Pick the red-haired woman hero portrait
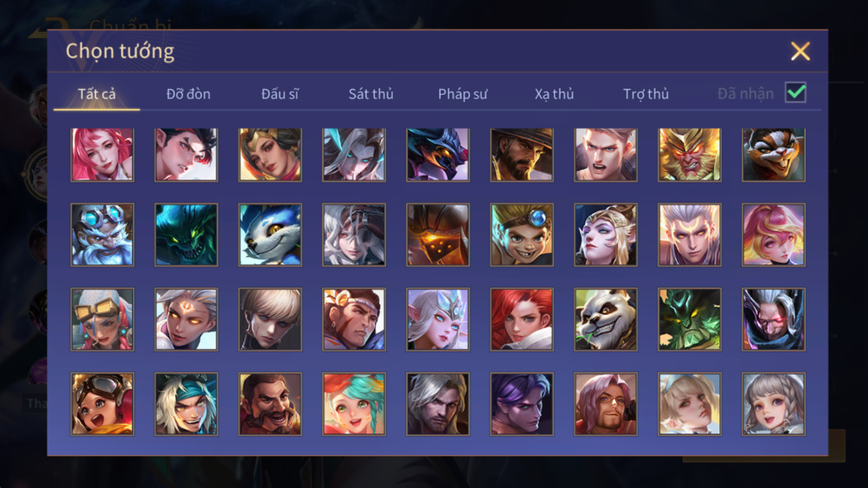The image size is (868, 488). click(x=521, y=319)
